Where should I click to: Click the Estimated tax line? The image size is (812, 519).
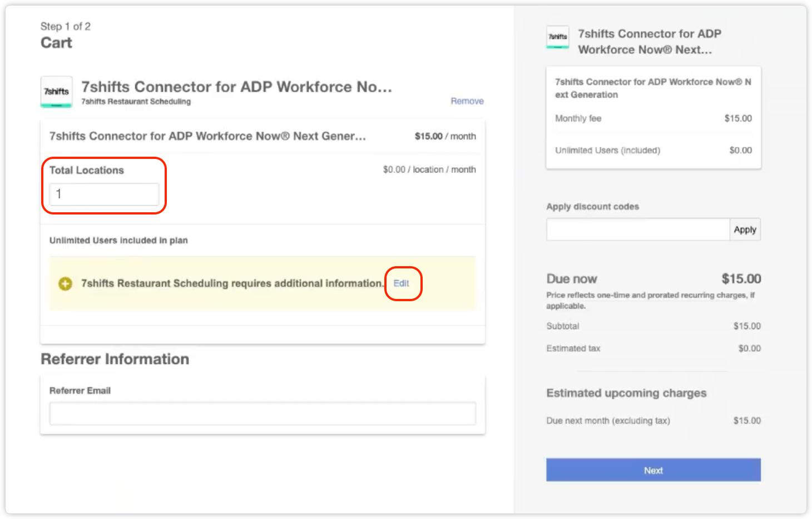[653, 348]
